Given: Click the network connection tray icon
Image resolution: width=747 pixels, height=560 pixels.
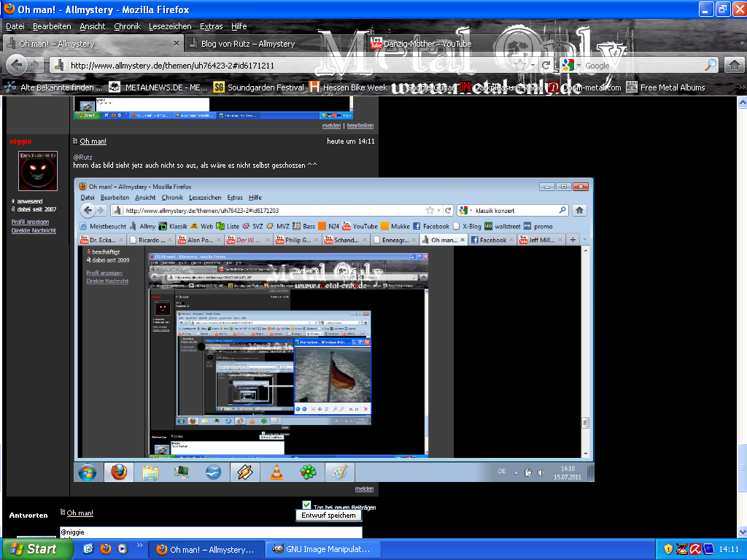Looking at the screenshot, I should (682, 549).
